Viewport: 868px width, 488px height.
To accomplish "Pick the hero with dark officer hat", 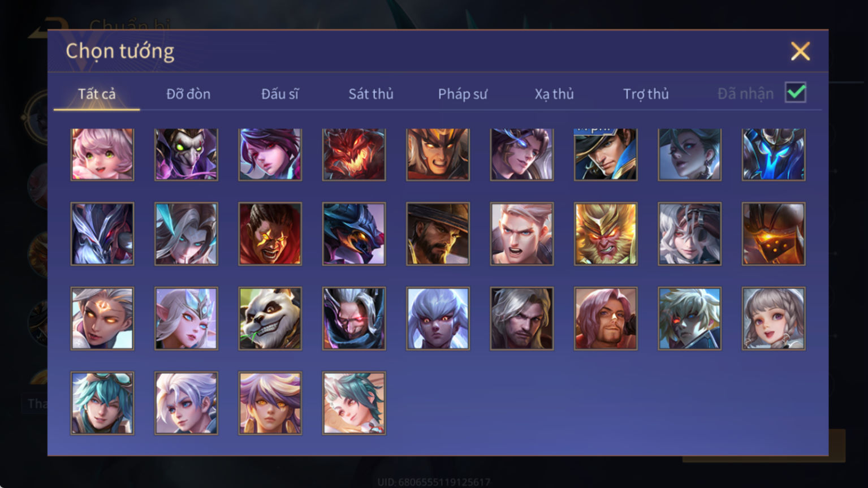I will [606, 154].
